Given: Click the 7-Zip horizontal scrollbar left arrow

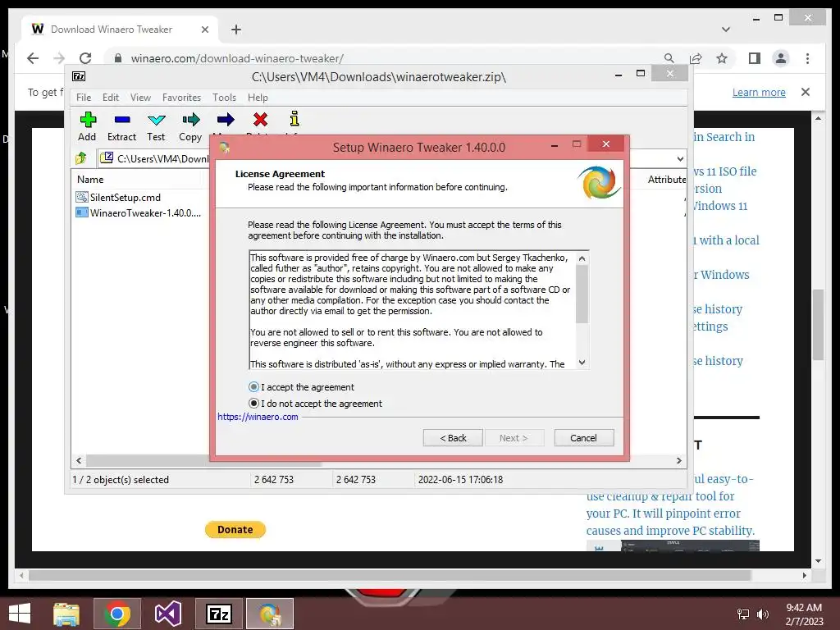Looking at the screenshot, I should [79, 460].
